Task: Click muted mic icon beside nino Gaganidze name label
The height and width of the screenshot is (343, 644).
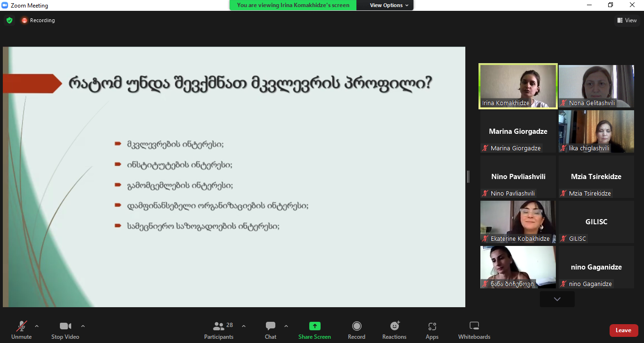Action: click(x=563, y=284)
